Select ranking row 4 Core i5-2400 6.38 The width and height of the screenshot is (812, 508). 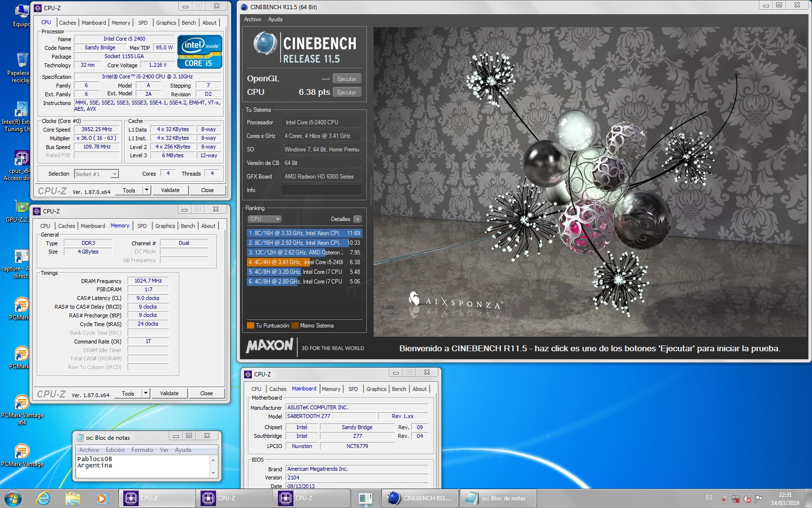click(x=304, y=262)
